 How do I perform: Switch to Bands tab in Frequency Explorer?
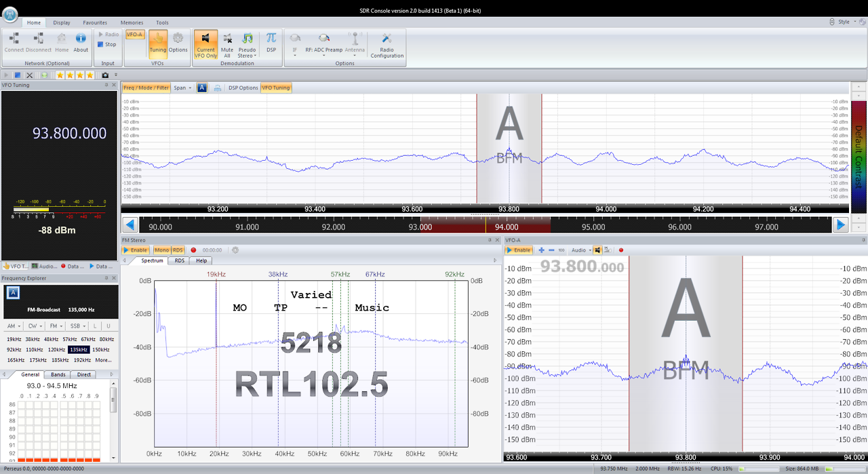(x=58, y=374)
